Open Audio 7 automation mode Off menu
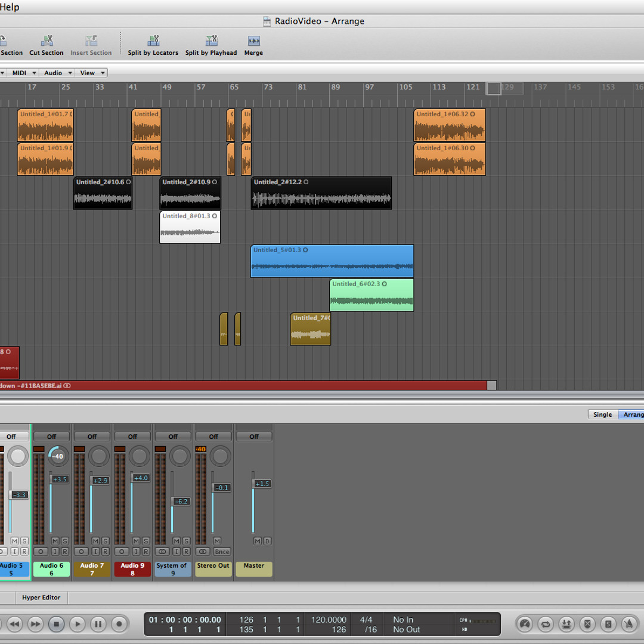 coord(92,436)
